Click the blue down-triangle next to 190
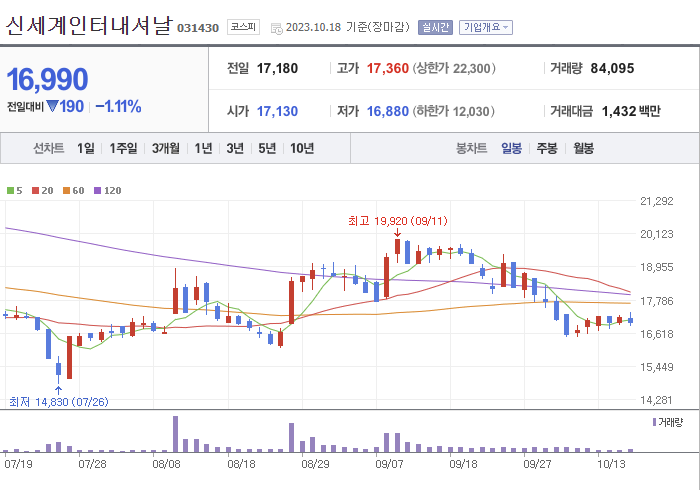Viewport: 700px width, 490px height. pos(52,106)
